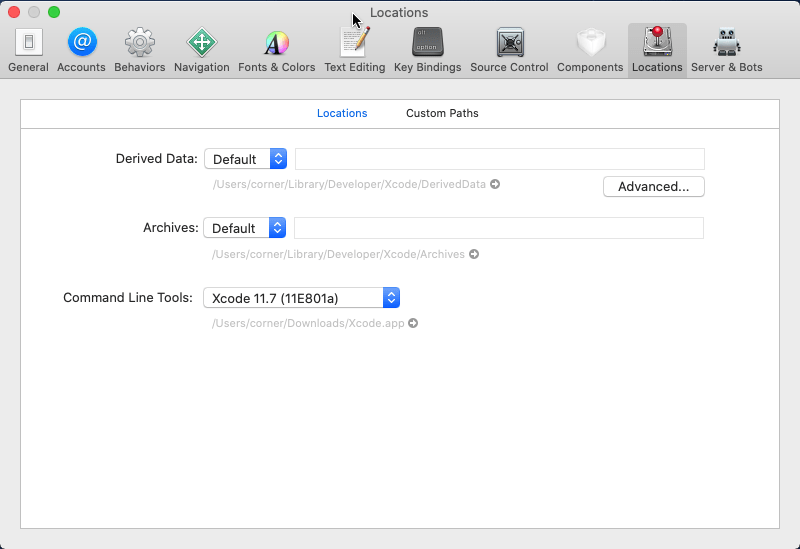Reveal Archives folder in Finder arrow
Image resolution: width=800 pixels, height=549 pixels.
tap(474, 254)
